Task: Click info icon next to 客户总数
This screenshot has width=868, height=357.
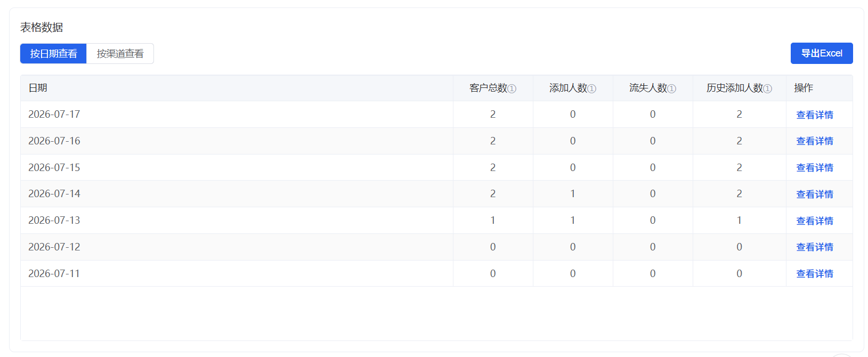Action: tap(512, 89)
